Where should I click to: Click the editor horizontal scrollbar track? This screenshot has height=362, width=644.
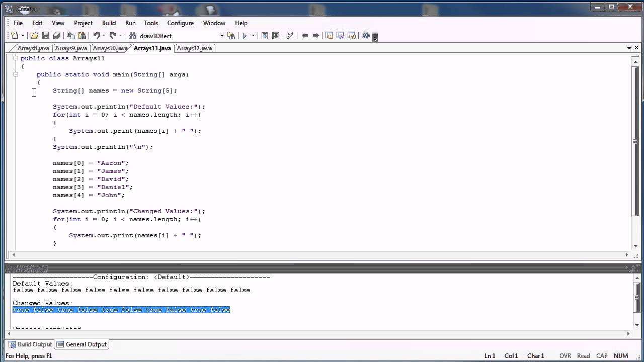(x=320, y=255)
